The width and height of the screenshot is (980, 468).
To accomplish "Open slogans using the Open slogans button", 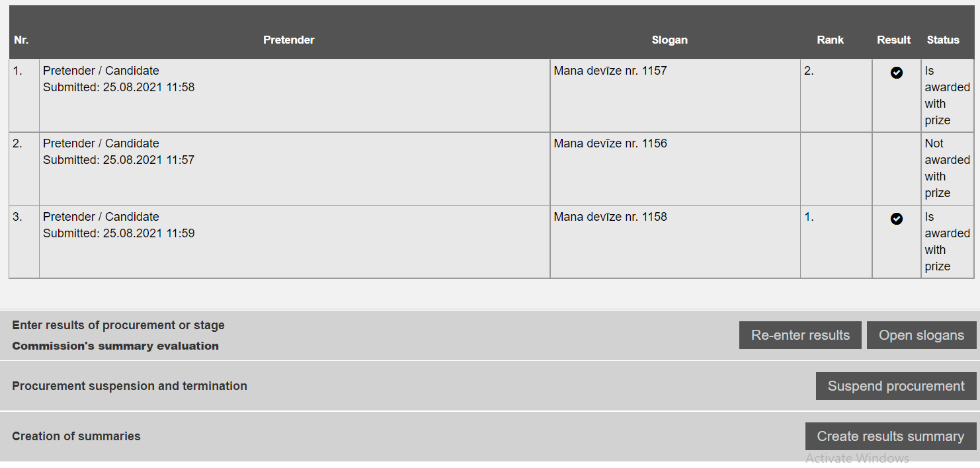I will point(921,335).
